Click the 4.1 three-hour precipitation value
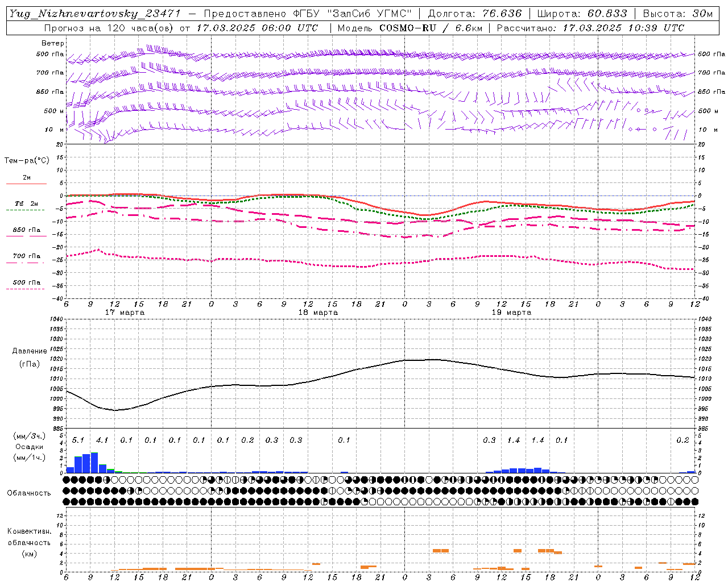The width and height of the screenshot is (728, 582). point(102,440)
